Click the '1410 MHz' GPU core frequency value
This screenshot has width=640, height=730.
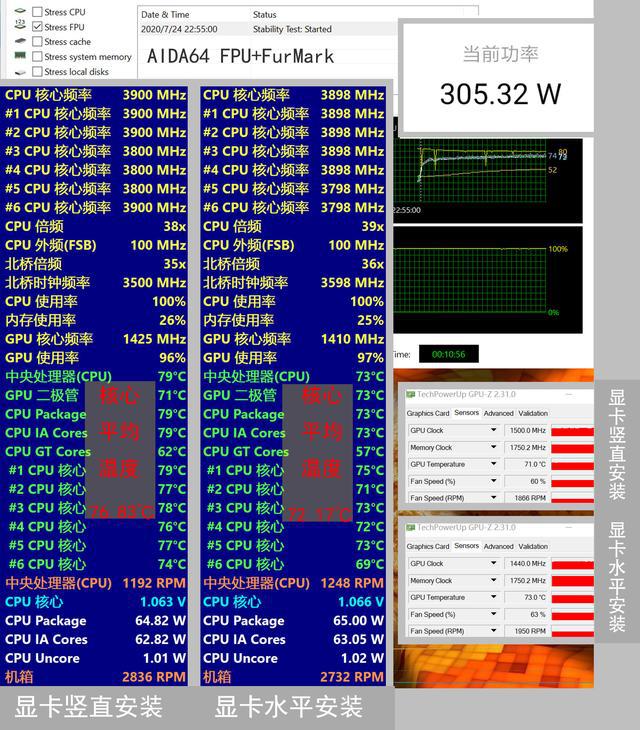click(x=352, y=339)
